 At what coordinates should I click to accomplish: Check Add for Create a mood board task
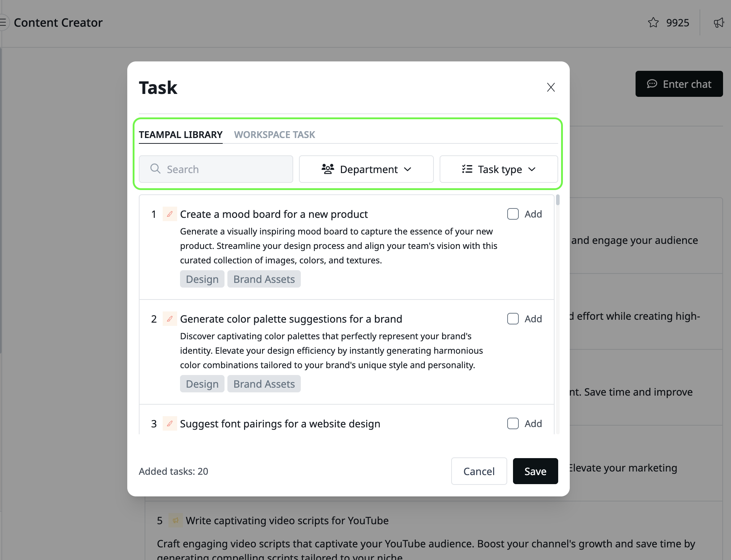point(513,214)
